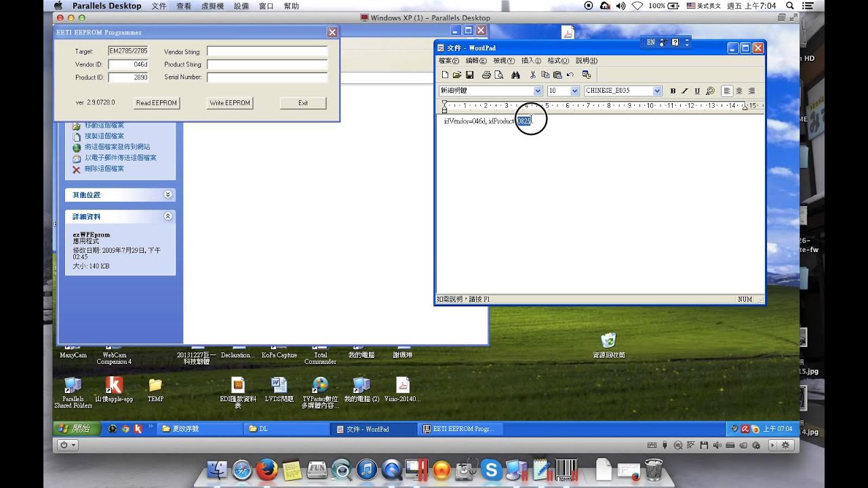Open the CHINESE_BIG5 script dropdown
The image size is (868, 488).
657,91
